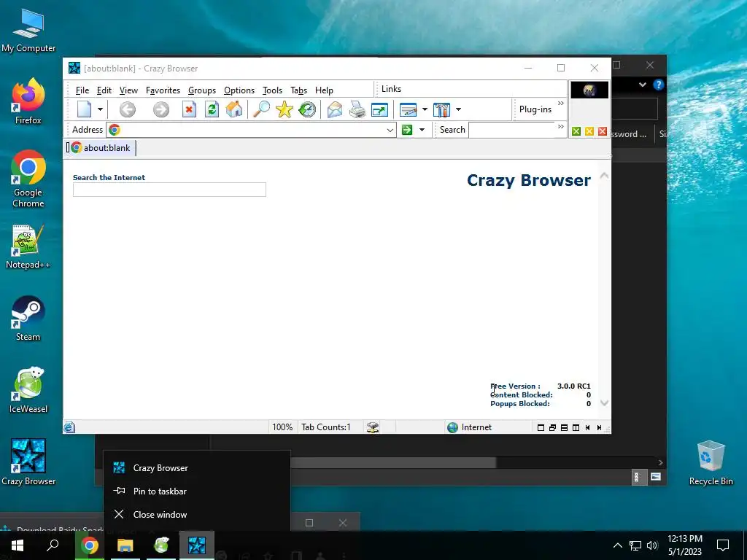This screenshot has height=560, width=747.
Task: Open the Help menu
Action: click(324, 90)
